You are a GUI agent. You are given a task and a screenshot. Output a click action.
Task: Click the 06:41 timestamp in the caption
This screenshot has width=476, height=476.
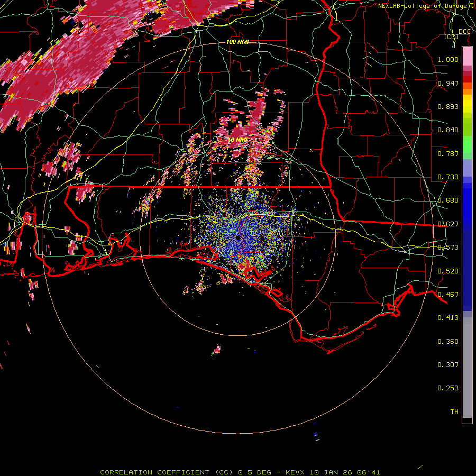click(x=369, y=472)
